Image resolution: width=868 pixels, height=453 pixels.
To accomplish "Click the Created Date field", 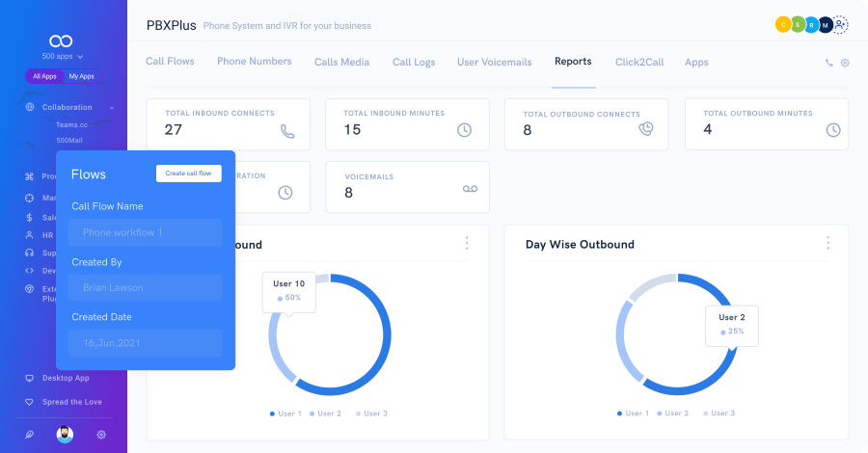I will 145,343.
